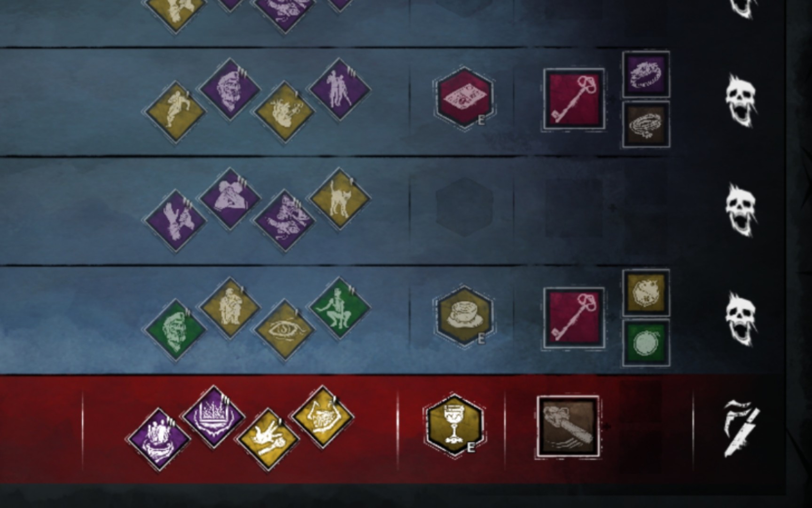This screenshot has width=812, height=508.
Task: Inspect the red map offering hexagon
Action: pyautogui.click(x=464, y=98)
